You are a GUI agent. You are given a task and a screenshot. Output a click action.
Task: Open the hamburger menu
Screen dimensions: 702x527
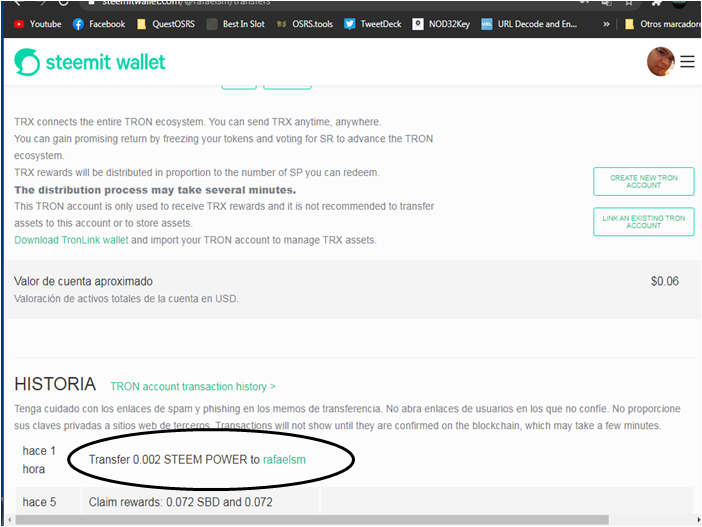point(687,61)
